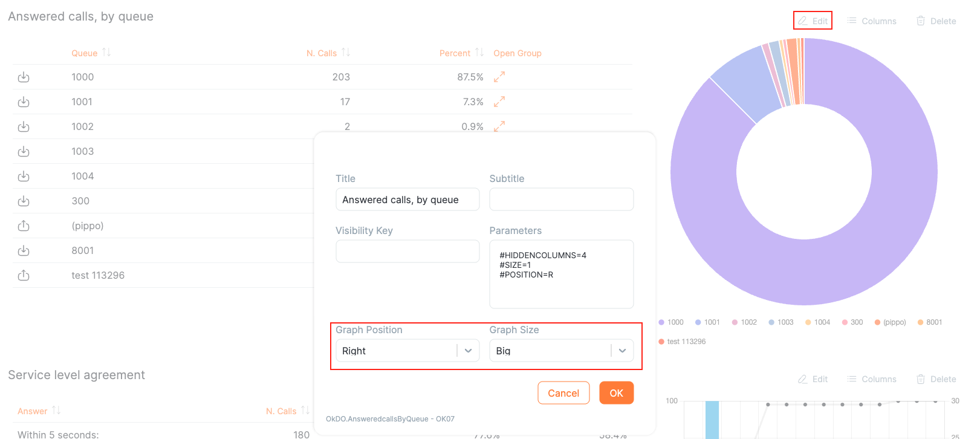
Task: Open Columns menu for Service level agreement
Action: tap(872, 379)
